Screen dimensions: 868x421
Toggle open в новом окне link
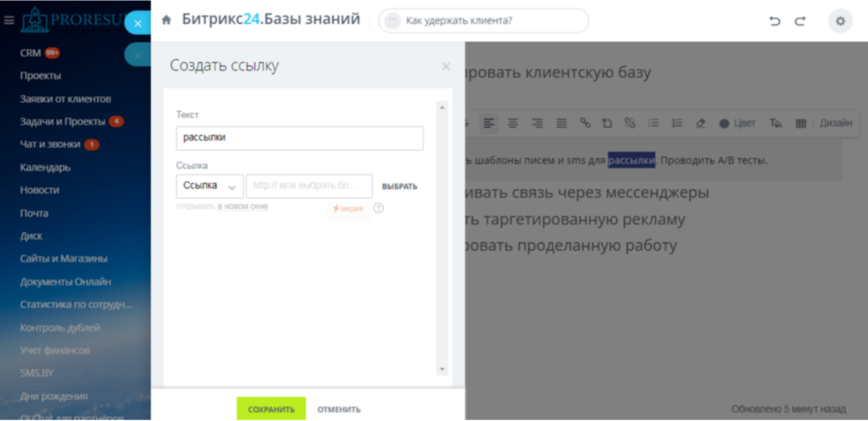point(242,207)
